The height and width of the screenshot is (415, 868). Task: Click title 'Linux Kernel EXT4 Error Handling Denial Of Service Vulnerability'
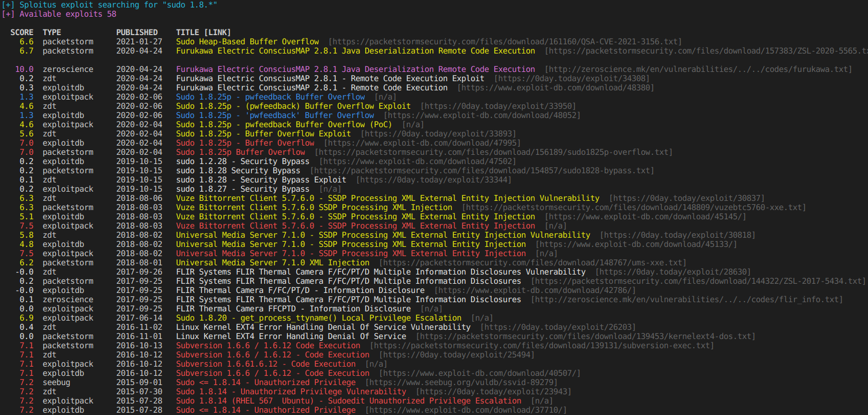pyautogui.click(x=323, y=327)
